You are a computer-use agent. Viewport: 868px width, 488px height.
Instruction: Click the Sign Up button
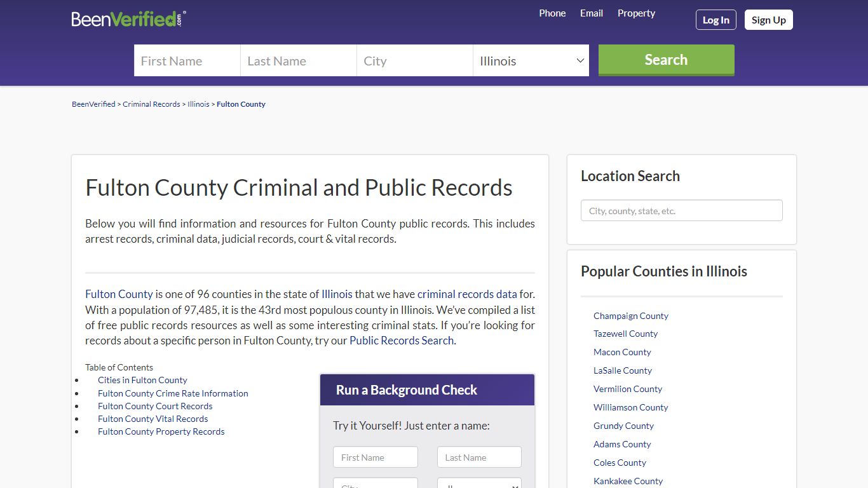point(769,20)
